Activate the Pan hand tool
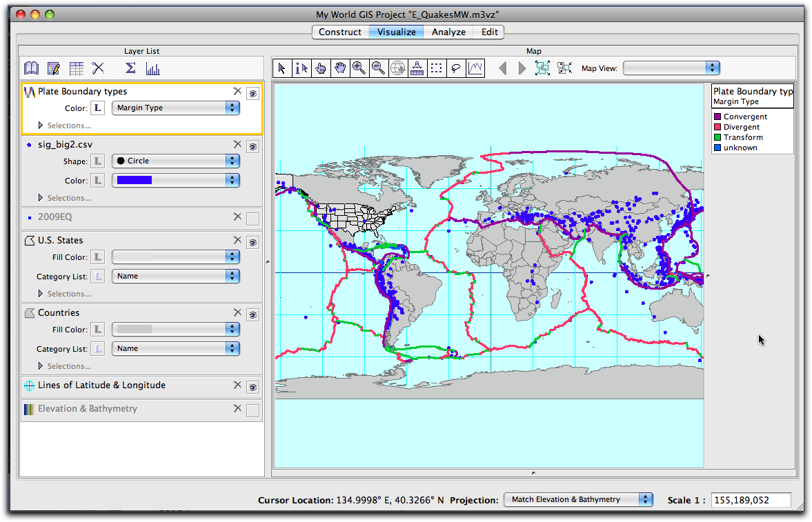 coord(340,68)
